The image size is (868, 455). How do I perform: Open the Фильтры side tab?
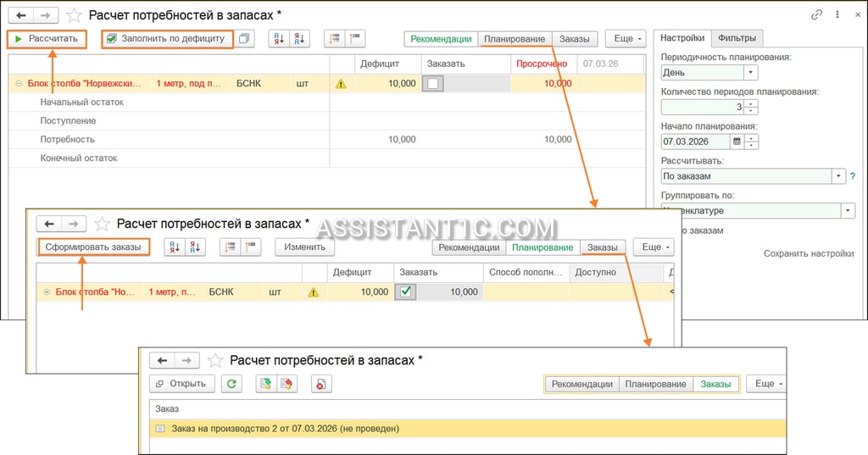737,37
